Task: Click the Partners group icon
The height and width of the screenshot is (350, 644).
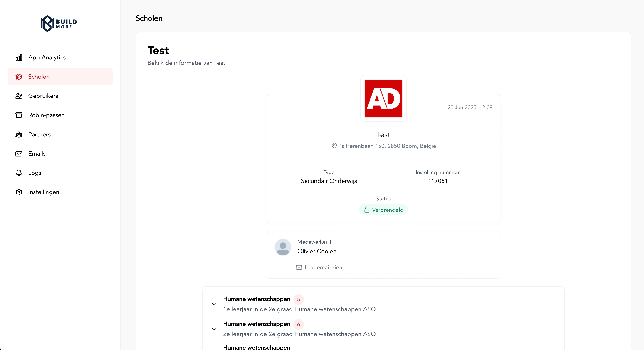Action: pyautogui.click(x=19, y=134)
